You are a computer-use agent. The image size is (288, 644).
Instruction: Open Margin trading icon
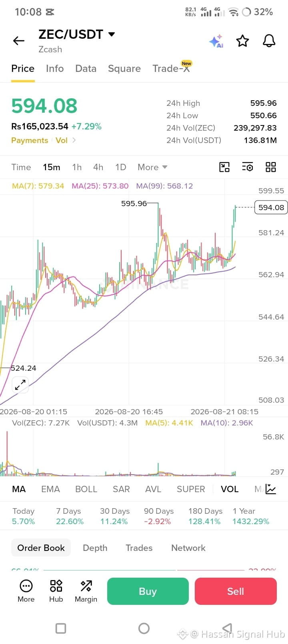[x=86, y=591]
